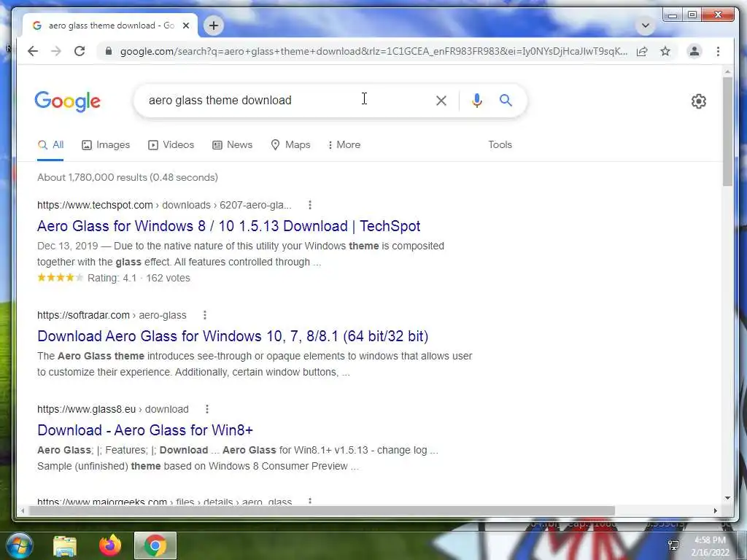
Task: Click the star rating of TechSpot result
Action: click(x=60, y=278)
